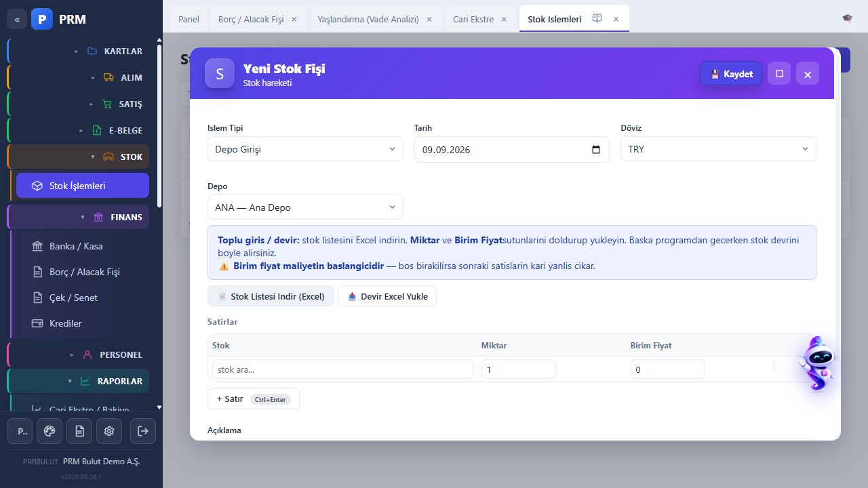This screenshot has width=868, height=488.
Task: Open Banka / Kasa in the sidebar
Action: click(83, 246)
